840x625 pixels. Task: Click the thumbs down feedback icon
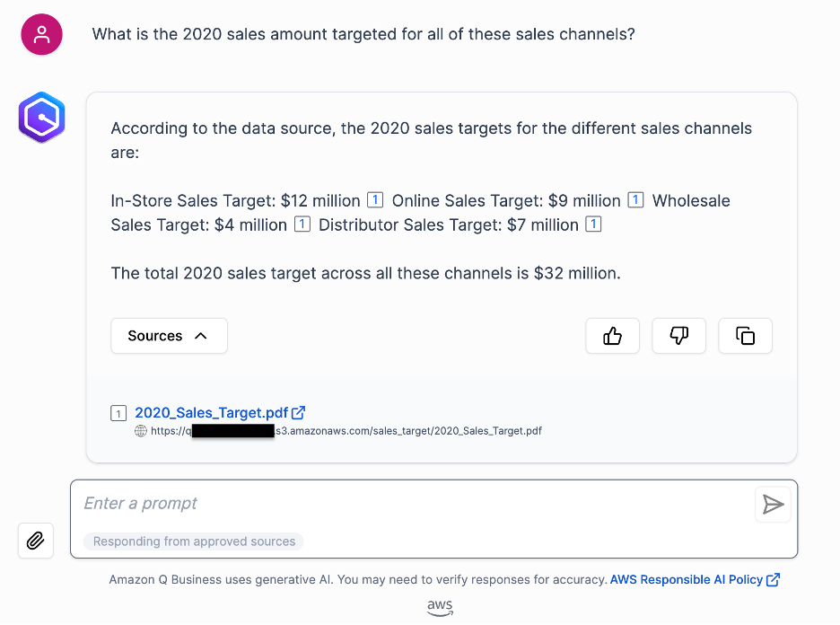[x=678, y=336]
